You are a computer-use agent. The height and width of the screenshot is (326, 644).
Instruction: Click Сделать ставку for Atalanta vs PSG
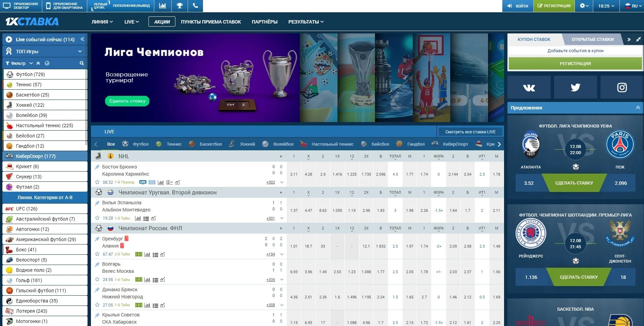pos(574,183)
